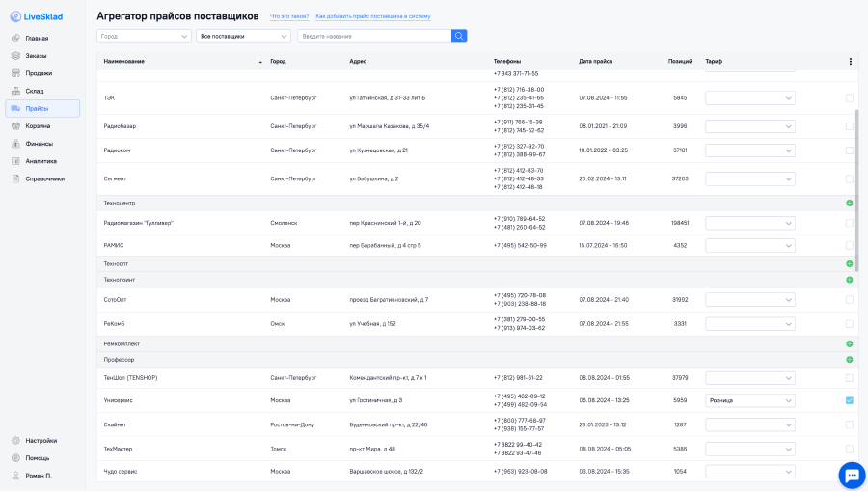
Task: Click the Тариф column header
Action: click(714, 62)
